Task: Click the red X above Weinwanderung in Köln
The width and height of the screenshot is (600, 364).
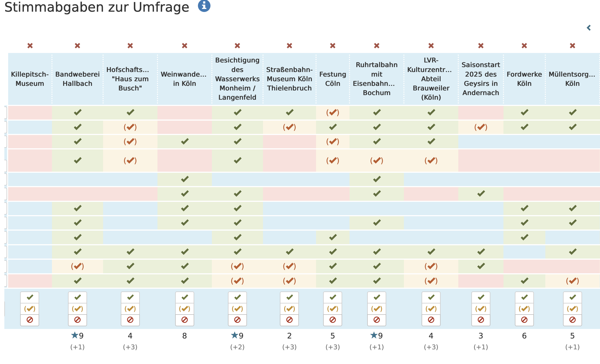Action: coord(185,46)
